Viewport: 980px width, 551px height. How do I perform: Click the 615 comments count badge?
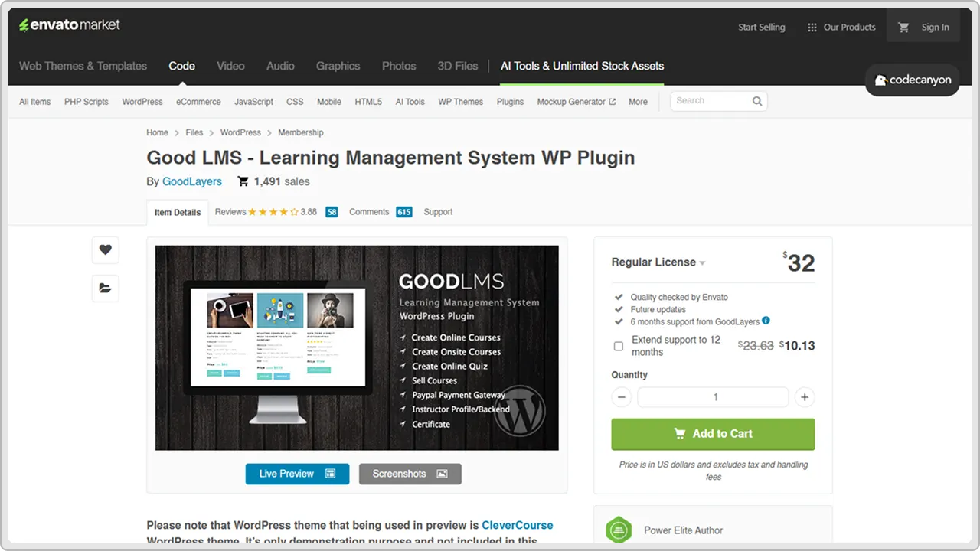404,212
